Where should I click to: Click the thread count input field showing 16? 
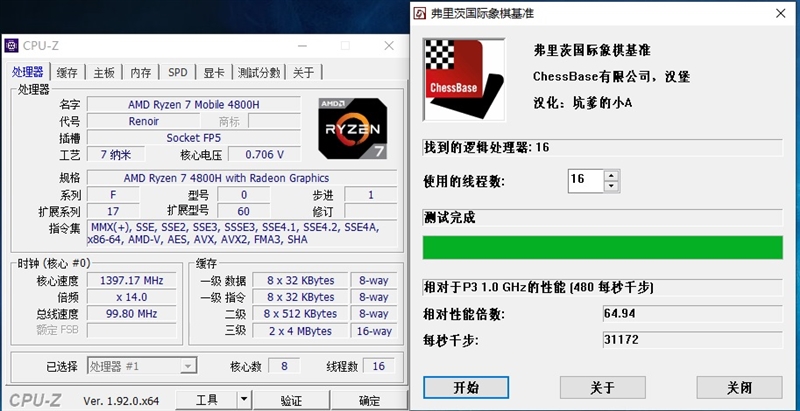pos(586,181)
